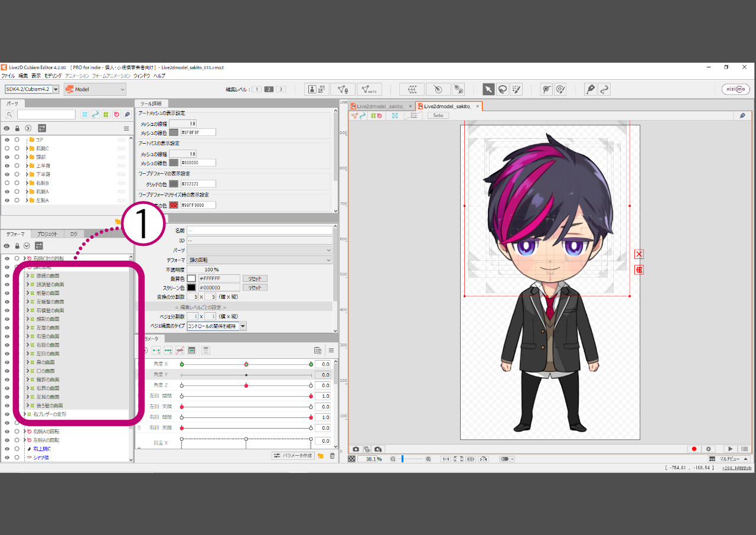Open the モデリング menu
Screen dimensions: 756x535
(53, 76)
